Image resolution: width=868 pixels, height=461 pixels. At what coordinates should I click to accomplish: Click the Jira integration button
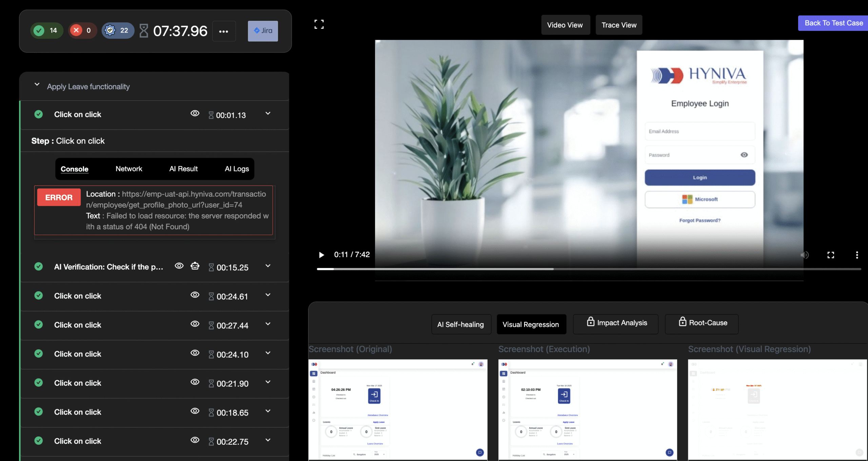(x=263, y=31)
